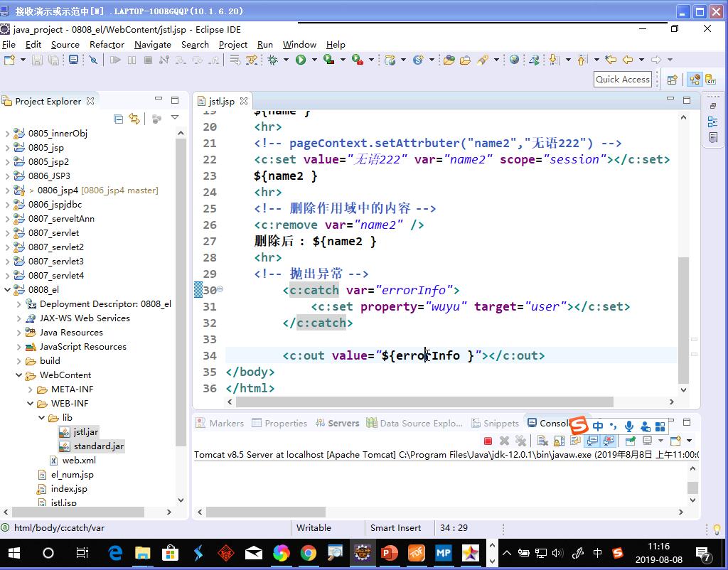The width and height of the screenshot is (728, 570).
Task: Click Collapse All in Project Explorer
Action: coord(119,119)
